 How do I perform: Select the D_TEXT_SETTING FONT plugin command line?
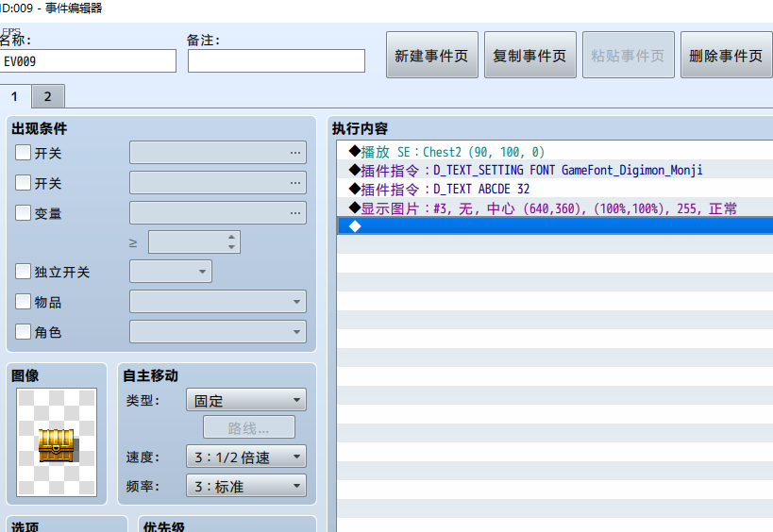[x=555, y=170]
